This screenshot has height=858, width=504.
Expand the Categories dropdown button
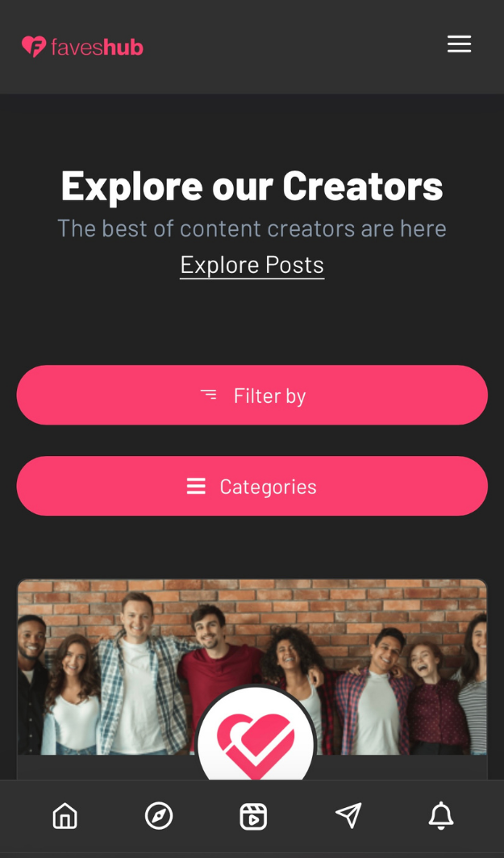252,486
